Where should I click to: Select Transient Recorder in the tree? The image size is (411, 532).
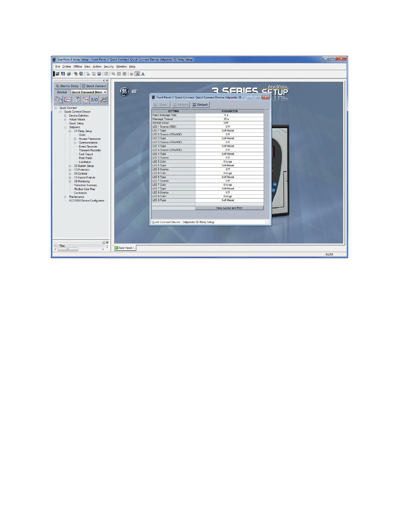coord(90,150)
